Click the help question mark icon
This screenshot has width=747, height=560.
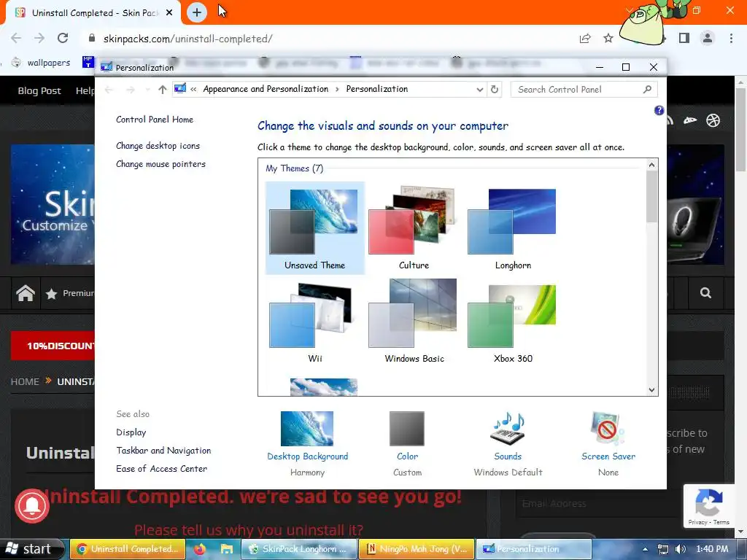pyautogui.click(x=659, y=111)
